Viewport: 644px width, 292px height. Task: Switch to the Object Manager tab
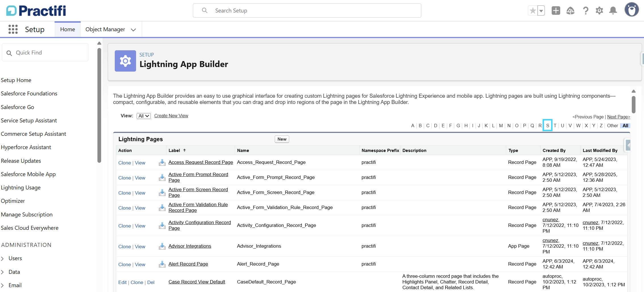point(105,29)
